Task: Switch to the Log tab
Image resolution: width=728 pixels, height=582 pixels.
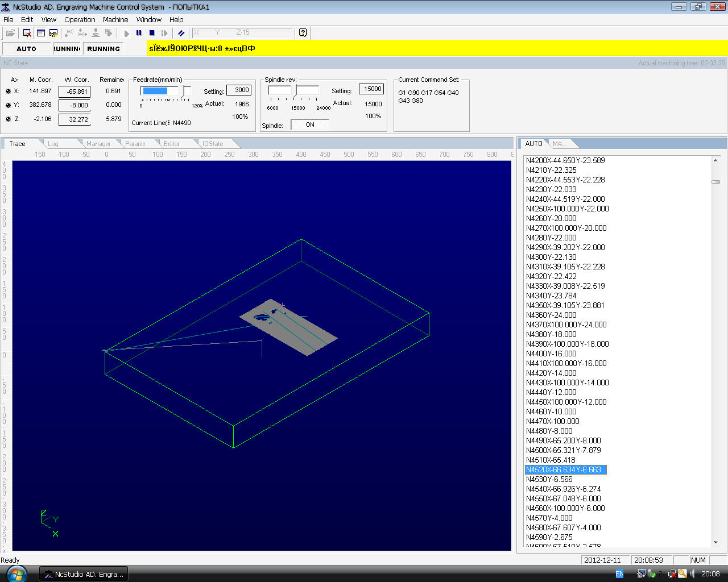Action: point(53,144)
